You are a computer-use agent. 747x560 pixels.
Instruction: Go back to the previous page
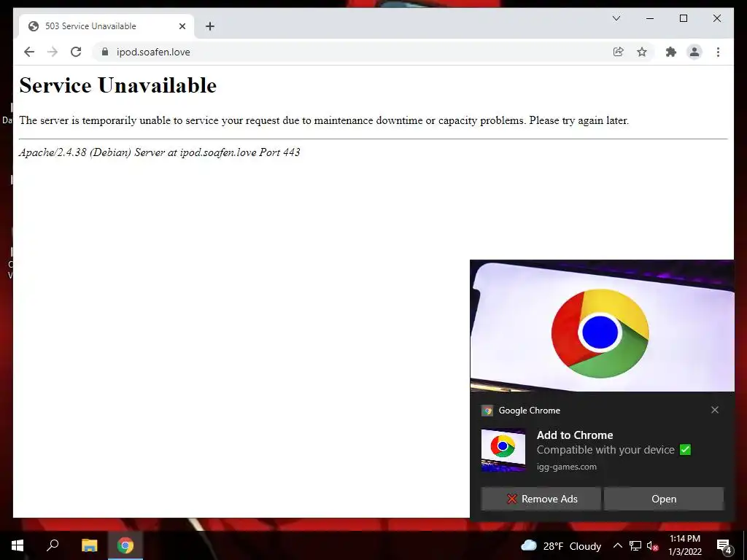(29, 52)
